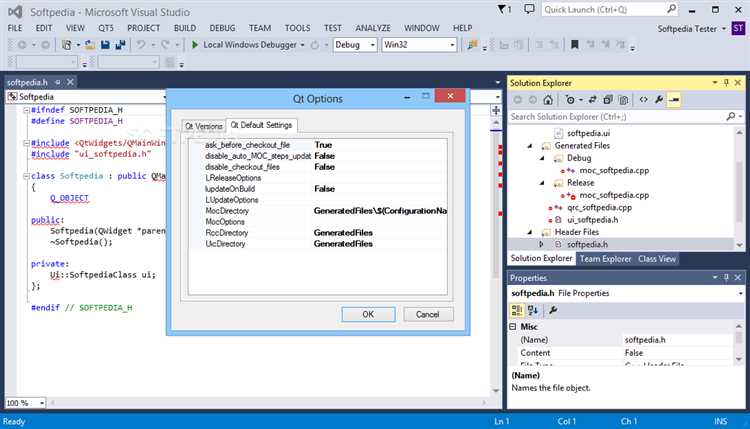Open Local Windows Debugger dropdown arrow
This screenshot has height=429, width=750.
pyautogui.click(x=302, y=45)
